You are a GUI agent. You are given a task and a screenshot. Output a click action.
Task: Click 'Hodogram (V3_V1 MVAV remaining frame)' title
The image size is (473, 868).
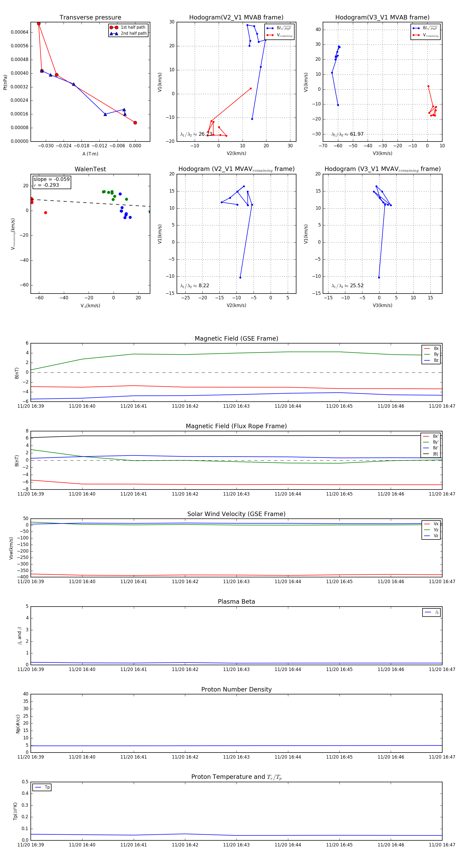(x=382, y=169)
